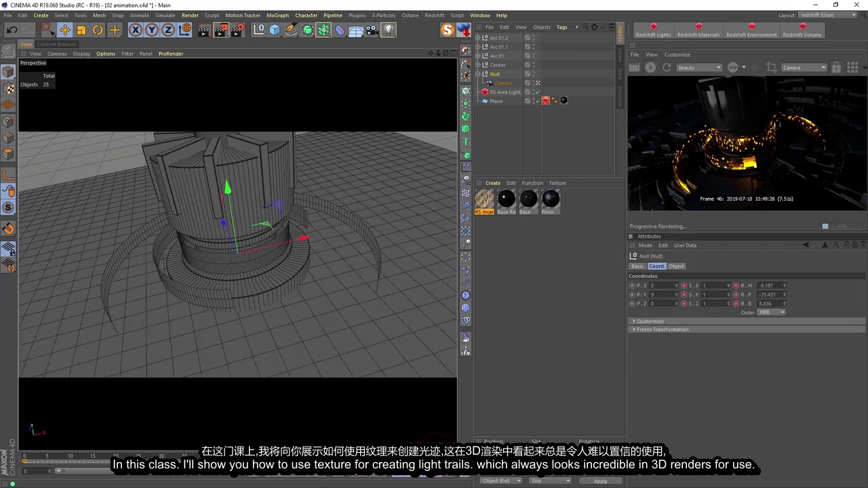Select the Plane object

pyautogui.click(x=496, y=101)
